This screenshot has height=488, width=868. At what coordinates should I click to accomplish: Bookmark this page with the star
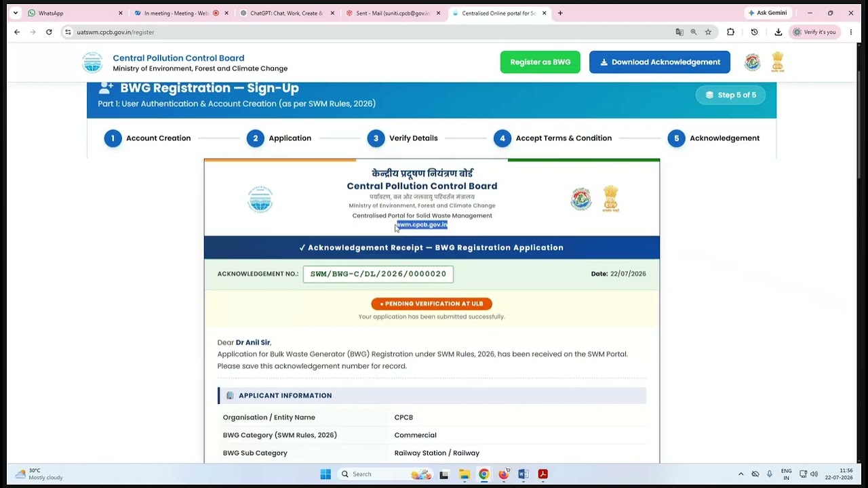tap(708, 32)
